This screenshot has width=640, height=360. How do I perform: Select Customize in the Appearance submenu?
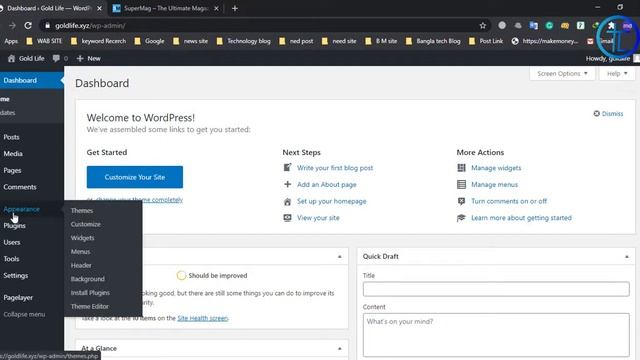(85, 224)
